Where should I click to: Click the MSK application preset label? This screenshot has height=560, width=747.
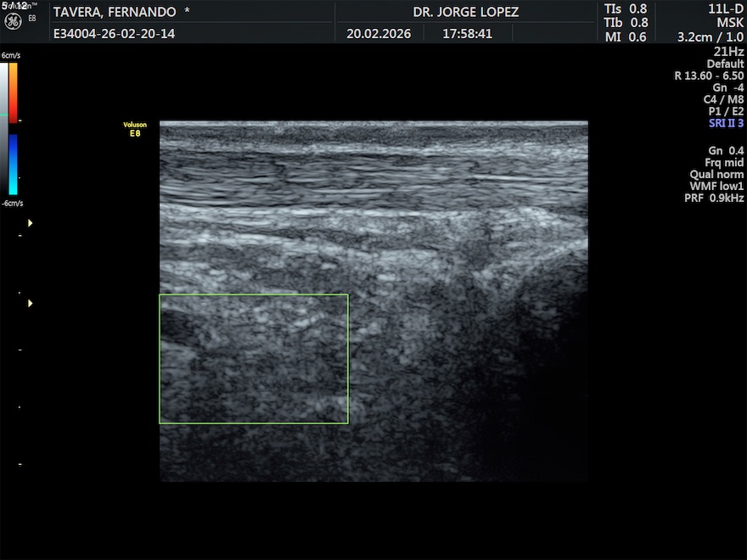(730, 23)
